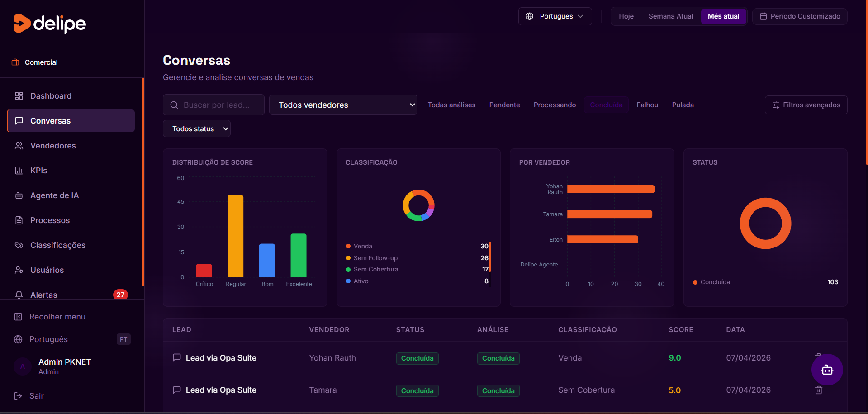The width and height of the screenshot is (868, 414).
Task: Open the AI robot chat assistant button
Action: (x=827, y=370)
